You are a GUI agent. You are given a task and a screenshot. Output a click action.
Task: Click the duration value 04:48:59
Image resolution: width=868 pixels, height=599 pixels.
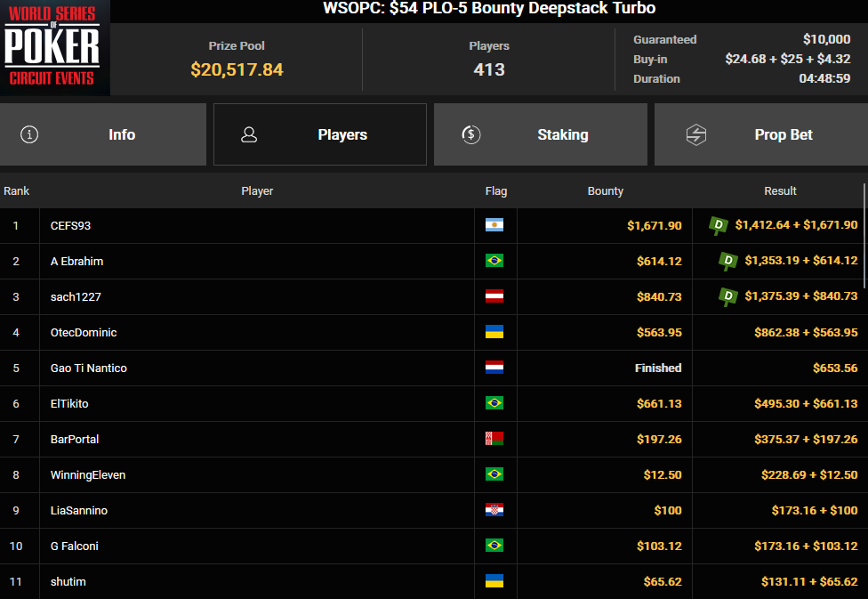coord(824,78)
